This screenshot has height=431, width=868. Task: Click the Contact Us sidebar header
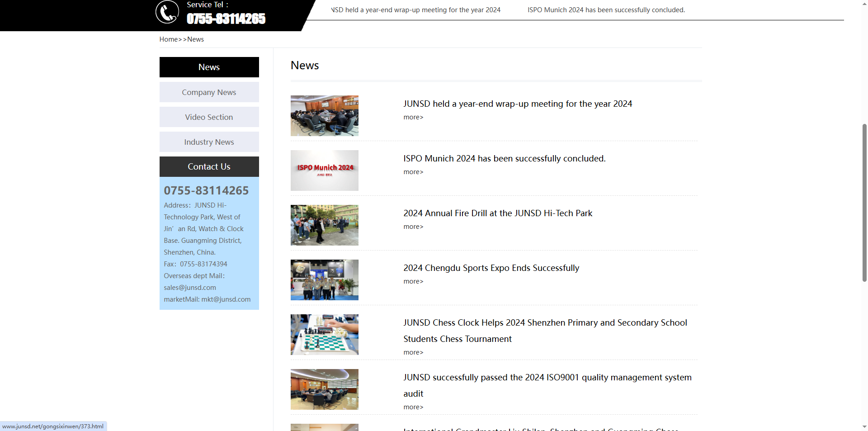209,166
